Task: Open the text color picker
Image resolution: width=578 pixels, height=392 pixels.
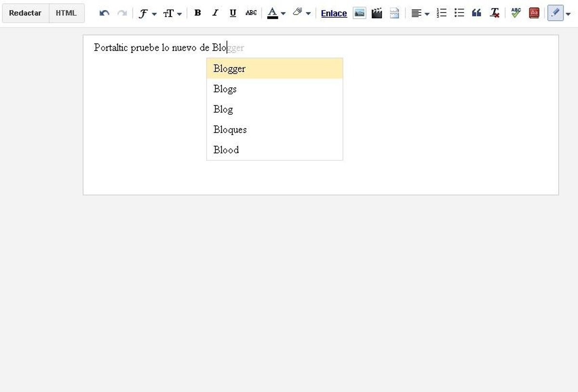Action: coord(276,13)
